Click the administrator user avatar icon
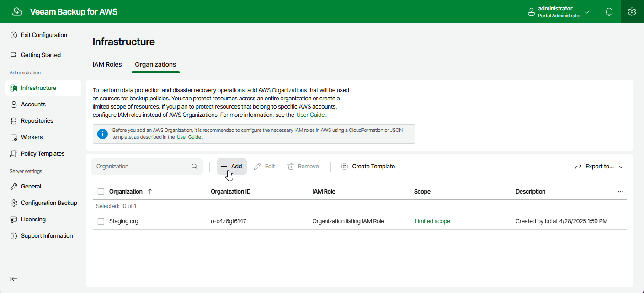Screen dimensions: 644x293 click(532, 12)
